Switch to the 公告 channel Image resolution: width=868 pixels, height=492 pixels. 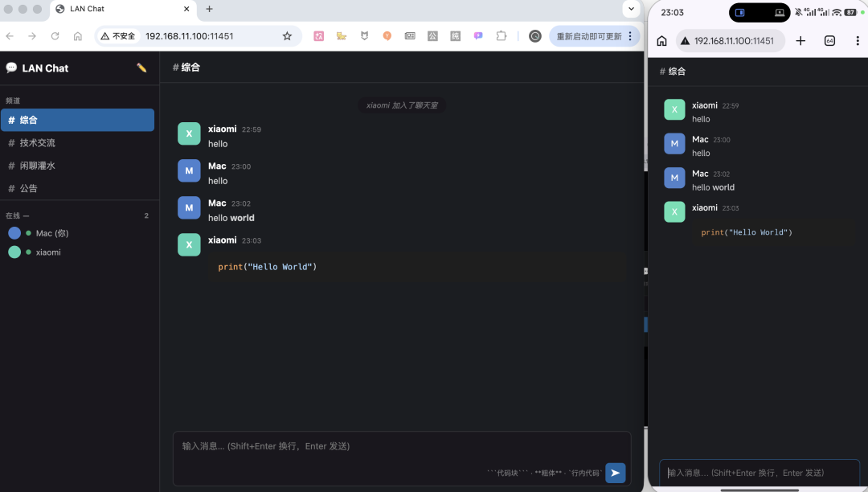click(x=77, y=188)
